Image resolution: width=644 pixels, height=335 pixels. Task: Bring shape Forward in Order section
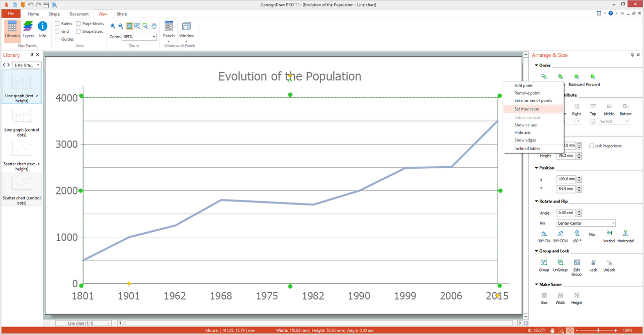click(x=593, y=80)
